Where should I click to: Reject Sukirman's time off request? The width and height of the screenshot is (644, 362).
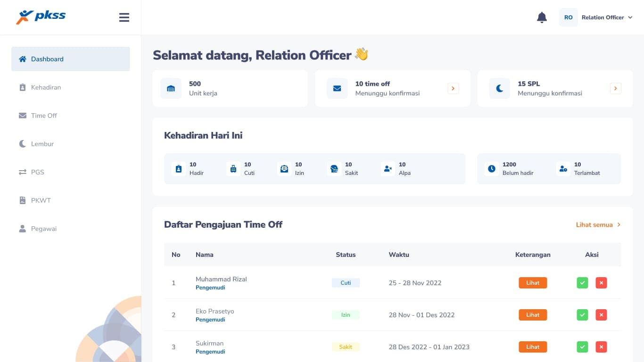[x=601, y=347]
